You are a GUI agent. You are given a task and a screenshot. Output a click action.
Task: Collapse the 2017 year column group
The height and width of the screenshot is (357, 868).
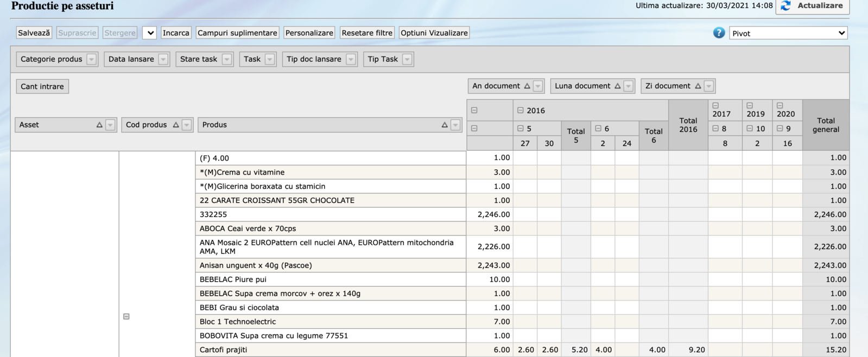coord(715,106)
